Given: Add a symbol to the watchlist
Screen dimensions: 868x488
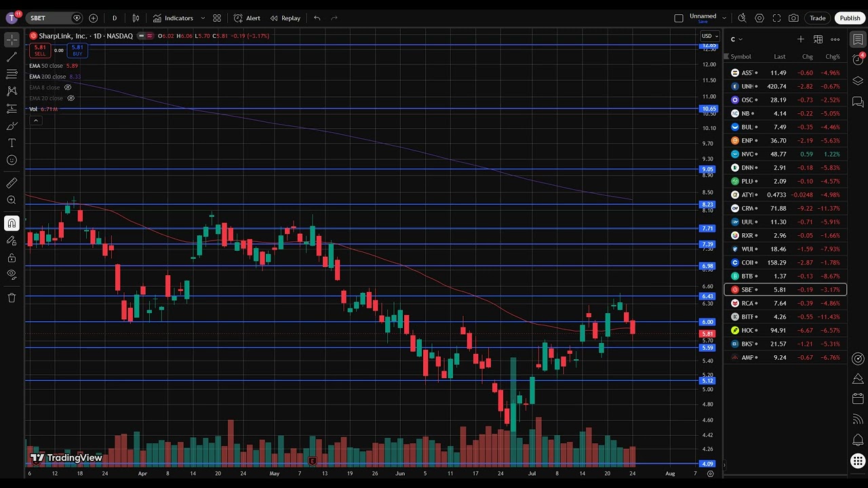Looking at the screenshot, I should [800, 39].
